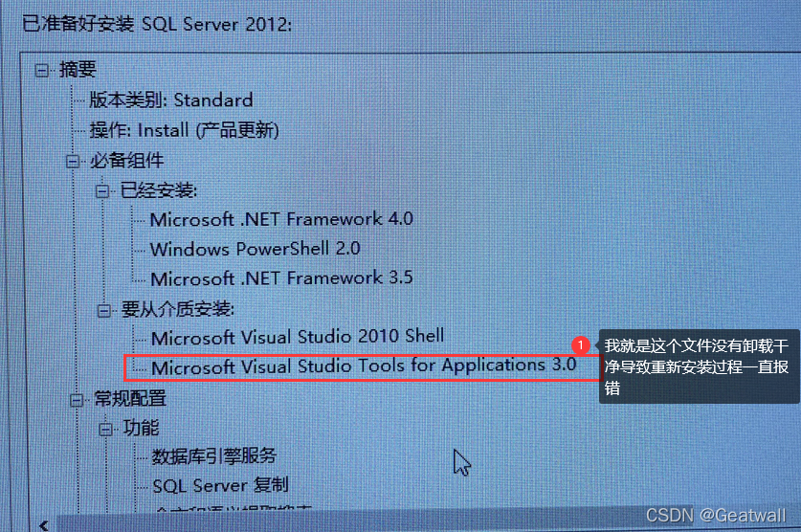Click the 已准备好安装 SQL Server 2012 heading
Image resolution: width=801 pixels, height=532 pixels.
pyautogui.click(x=157, y=24)
